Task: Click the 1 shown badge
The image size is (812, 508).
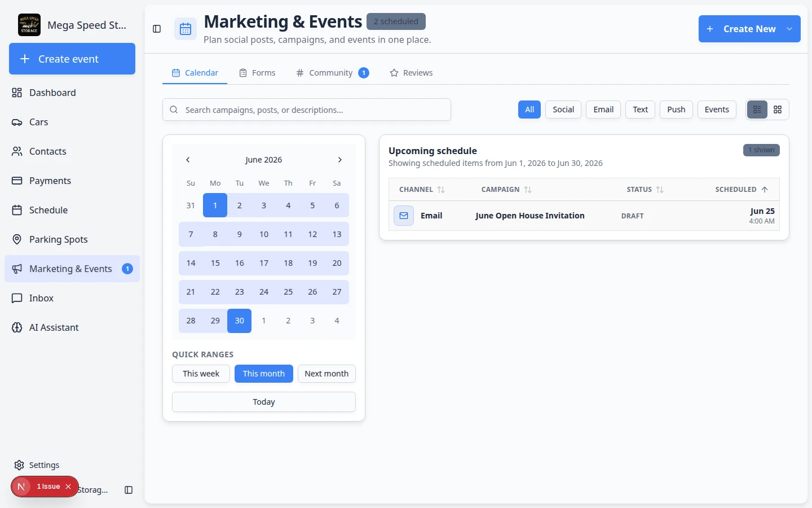Action: pos(761,150)
